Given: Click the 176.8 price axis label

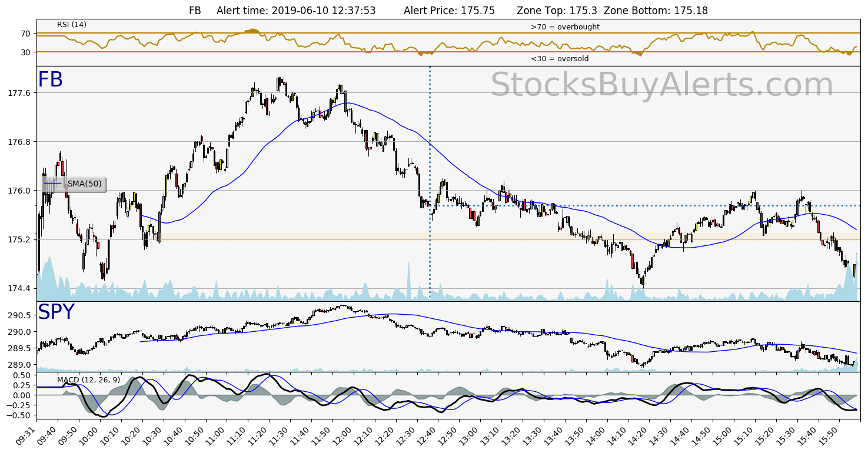Looking at the screenshot, I should click(19, 142).
